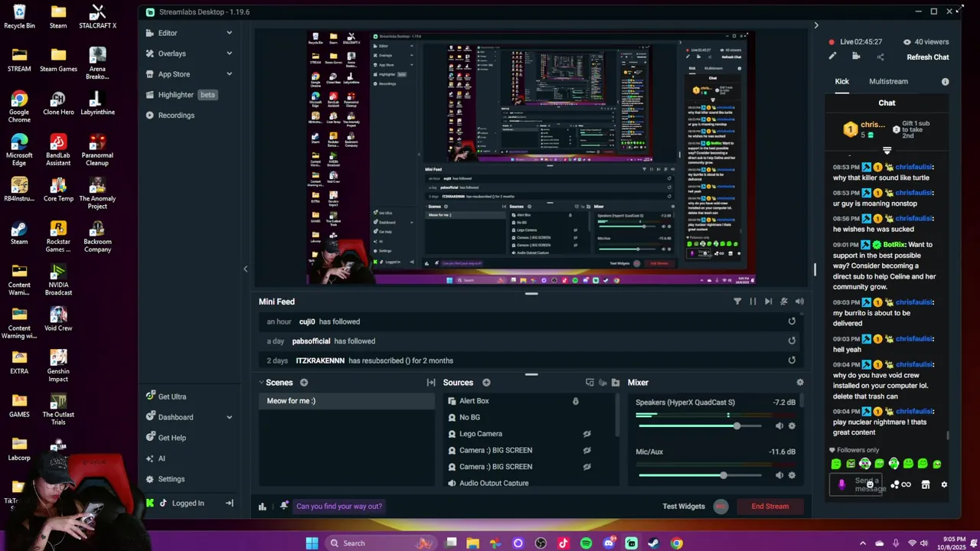This screenshot has height=551, width=980.
Task: Expand the Overlays menu chevron
Action: click(x=229, y=54)
